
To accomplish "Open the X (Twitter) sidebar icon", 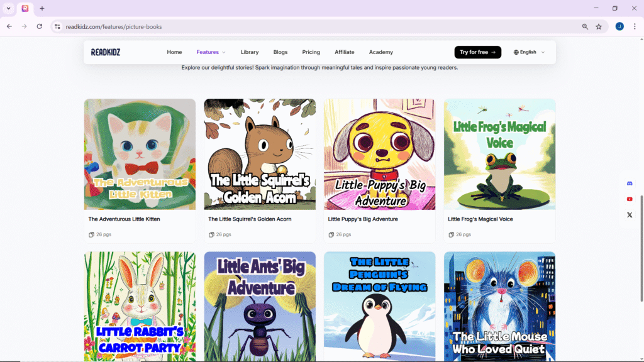I will pos(629,215).
